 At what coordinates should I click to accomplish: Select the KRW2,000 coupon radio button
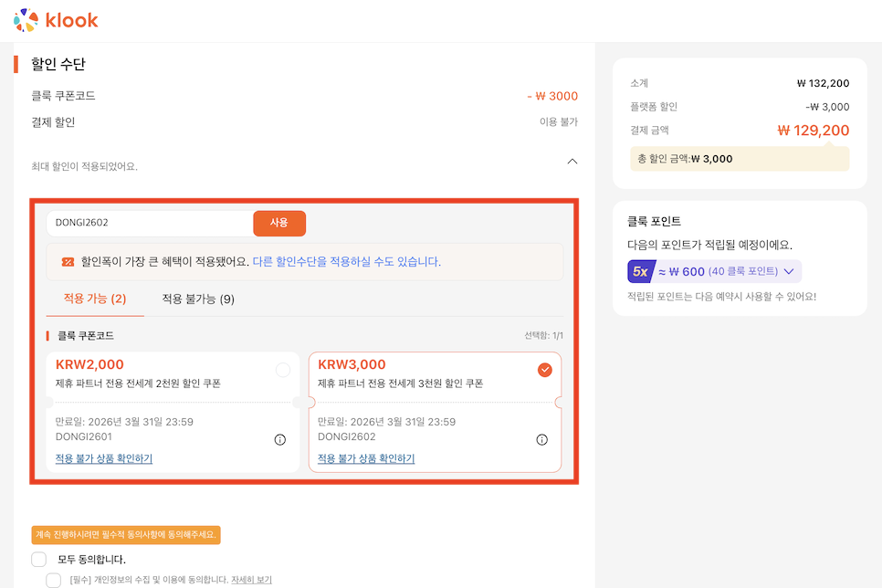tap(283, 370)
